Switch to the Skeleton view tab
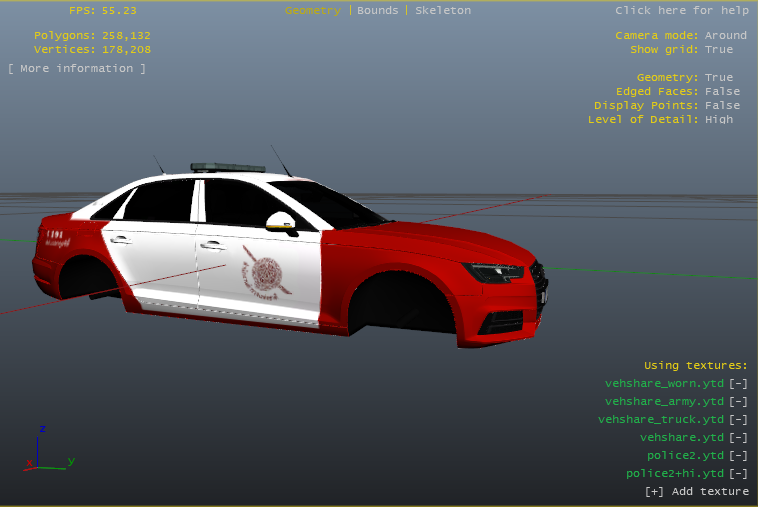Screen dimensions: 758x507 (x=443, y=11)
